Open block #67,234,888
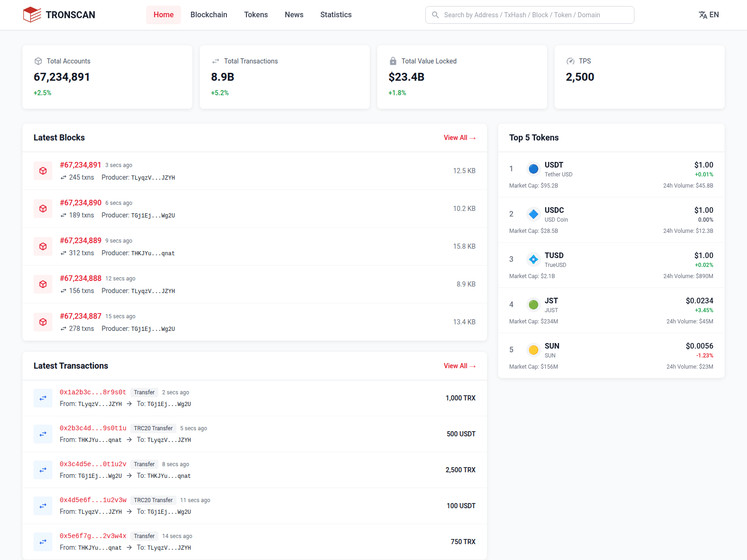The width and height of the screenshot is (747, 560). coord(80,279)
